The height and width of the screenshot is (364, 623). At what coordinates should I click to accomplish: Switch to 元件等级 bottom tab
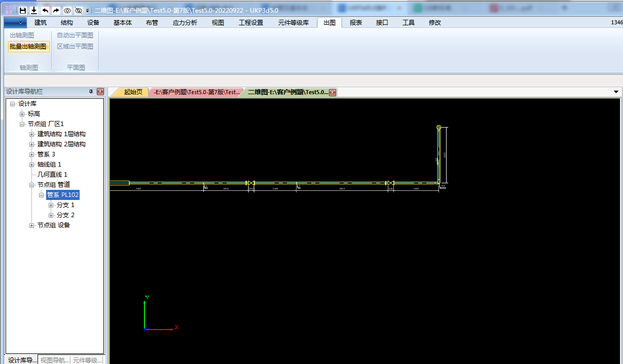[x=87, y=360]
